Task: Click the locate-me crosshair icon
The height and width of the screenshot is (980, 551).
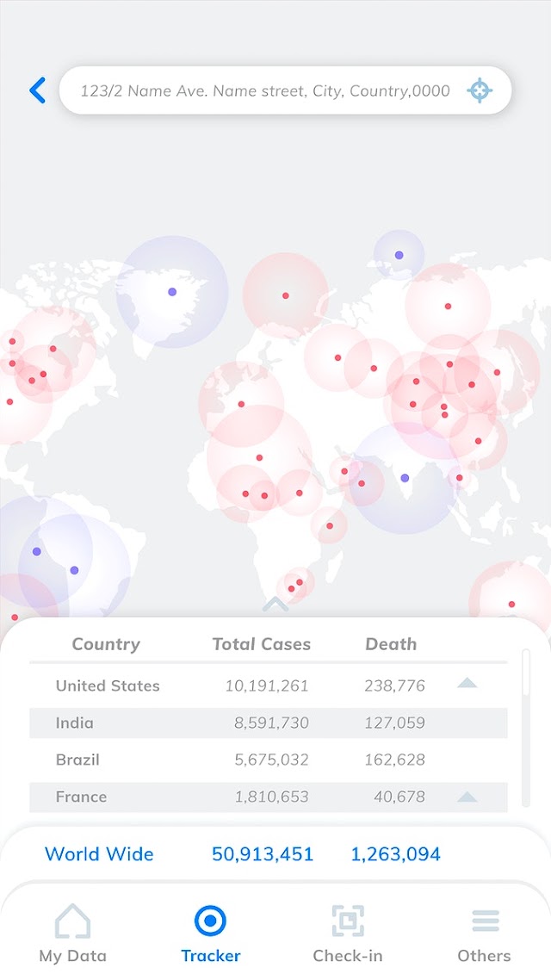Action: [480, 90]
